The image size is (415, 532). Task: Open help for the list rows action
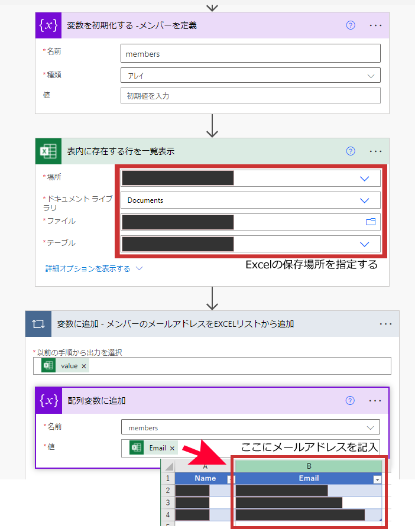coord(351,151)
